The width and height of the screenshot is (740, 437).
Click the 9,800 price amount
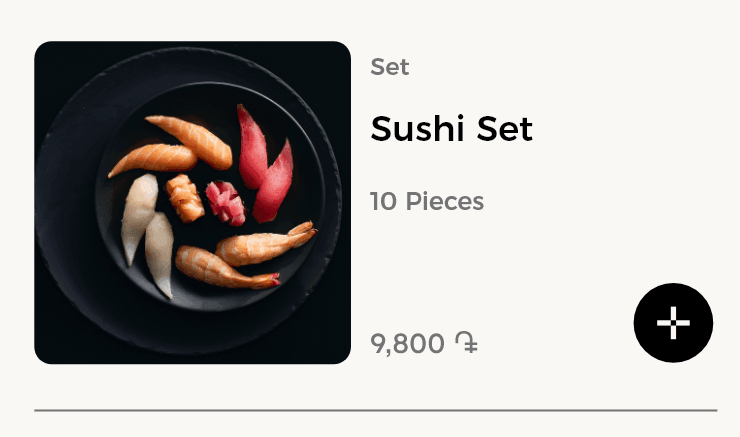(407, 344)
